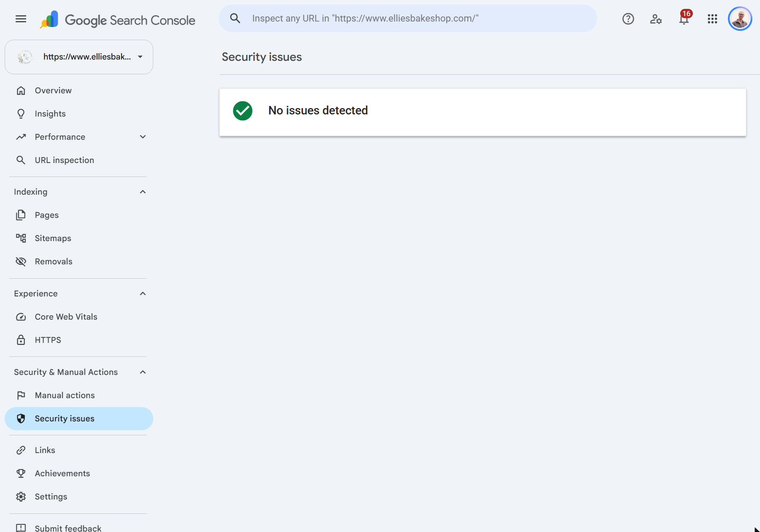Open the property selector dropdown
Screen dimensions: 760x532
79,57
